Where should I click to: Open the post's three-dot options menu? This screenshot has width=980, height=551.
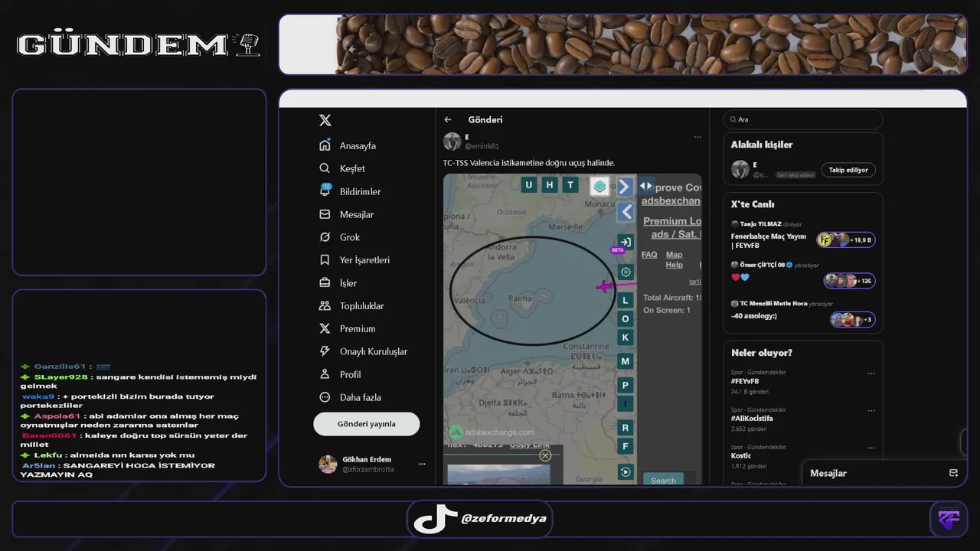tap(697, 137)
